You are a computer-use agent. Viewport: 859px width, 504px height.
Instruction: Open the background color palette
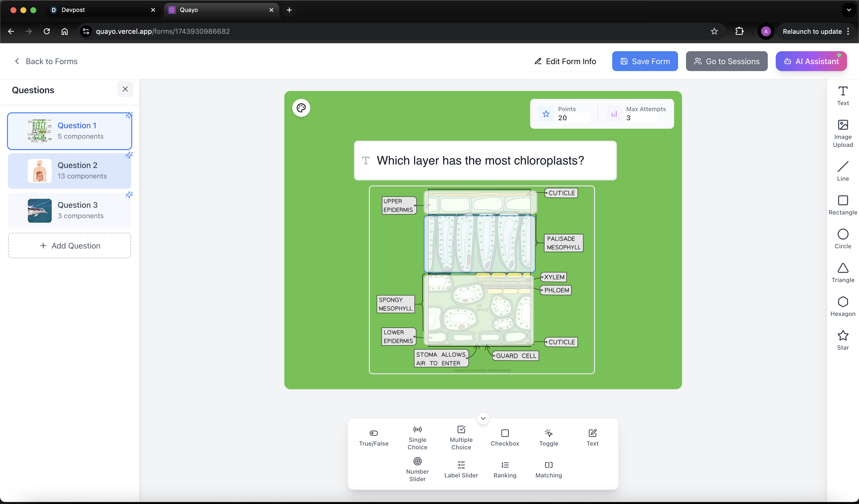301,108
